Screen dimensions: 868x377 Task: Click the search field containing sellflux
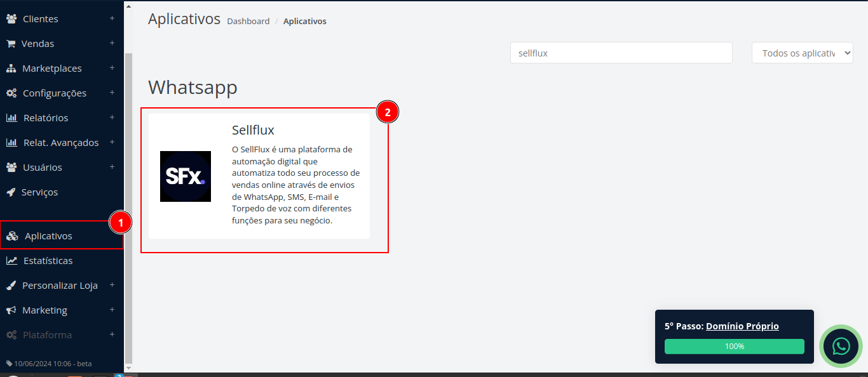pyautogui.click(x=621, y=53)
